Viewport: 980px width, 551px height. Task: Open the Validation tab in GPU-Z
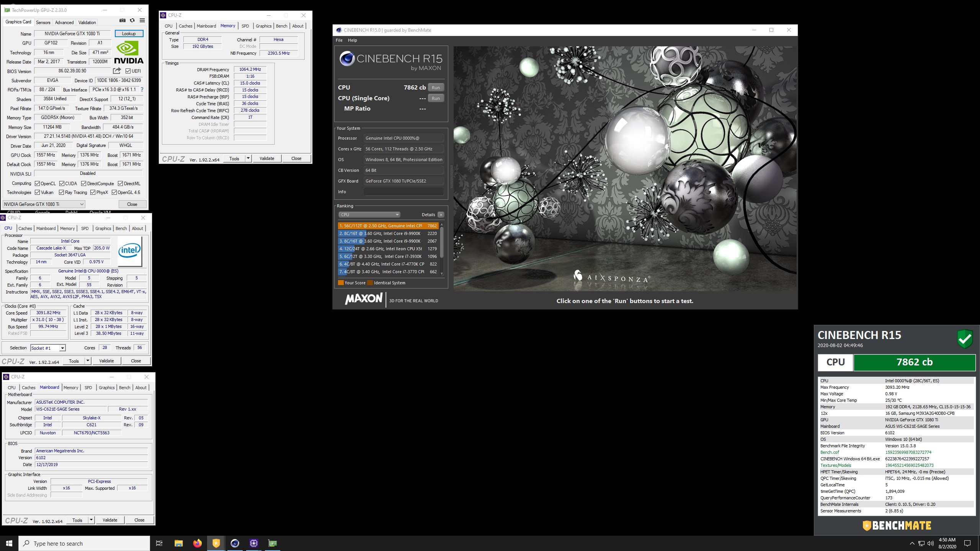87,23
